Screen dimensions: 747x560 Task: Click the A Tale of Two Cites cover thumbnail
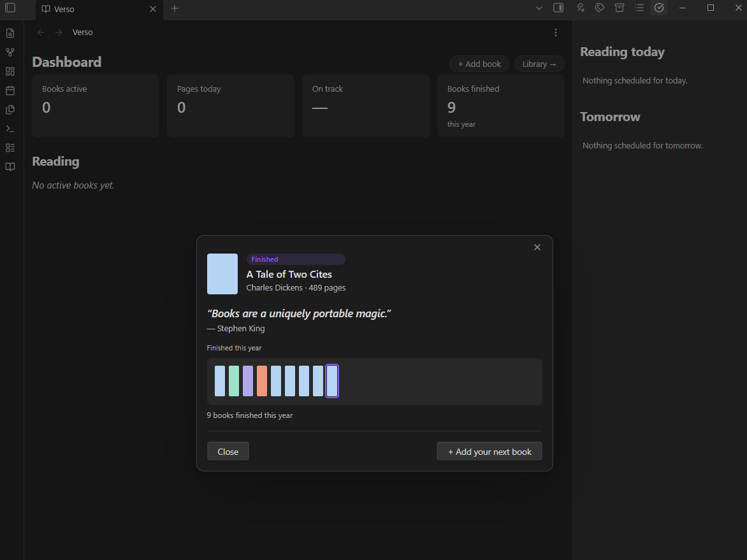coord(222,274)
